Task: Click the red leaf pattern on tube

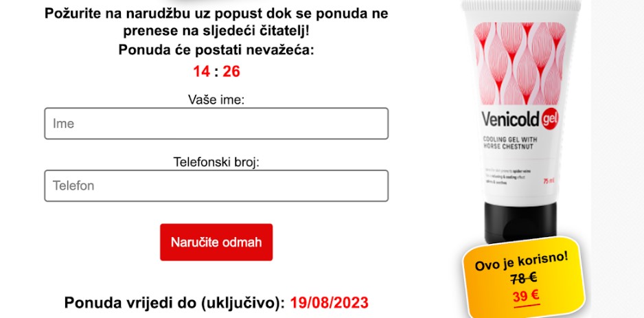Action: tap(520, 63)
